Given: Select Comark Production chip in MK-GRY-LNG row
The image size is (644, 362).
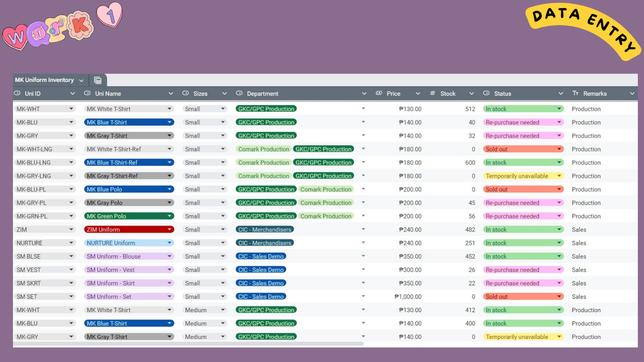Looking at the screenshot, I should (x=264, y=176).
